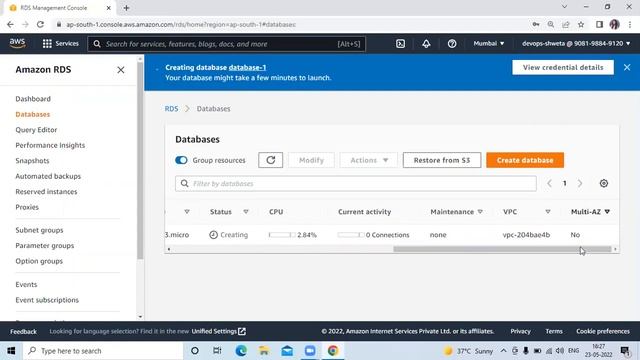This screenshot has height=360, width=640.
Task: Open browser zoom magnifier icon
Action: (x=551, y=24)
